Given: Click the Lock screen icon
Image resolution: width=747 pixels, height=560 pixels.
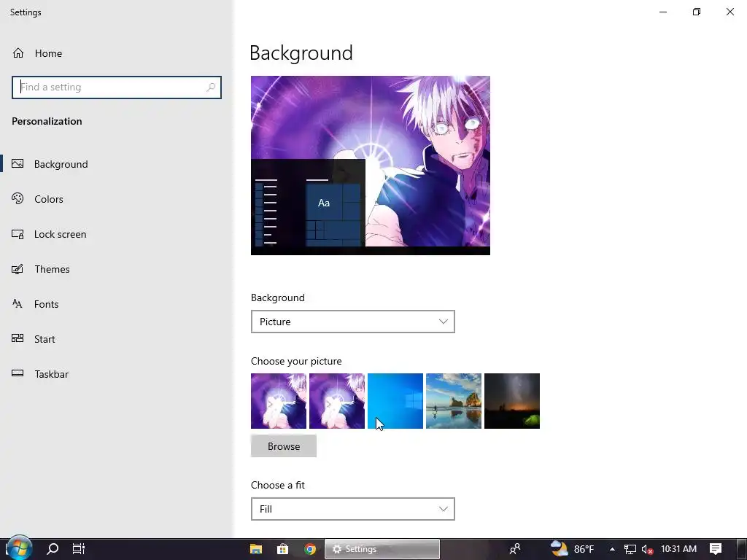Looking at the screenshot, I should (x=18, y=234).
